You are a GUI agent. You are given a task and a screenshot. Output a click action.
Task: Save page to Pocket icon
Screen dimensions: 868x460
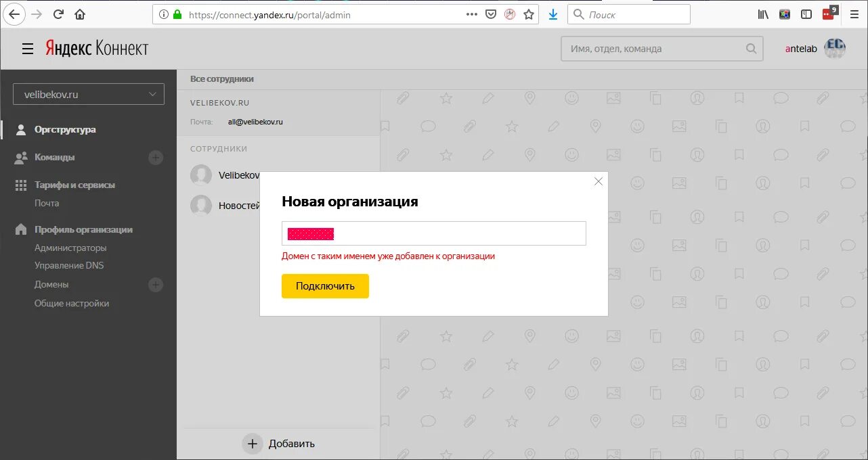coord(492,14)
